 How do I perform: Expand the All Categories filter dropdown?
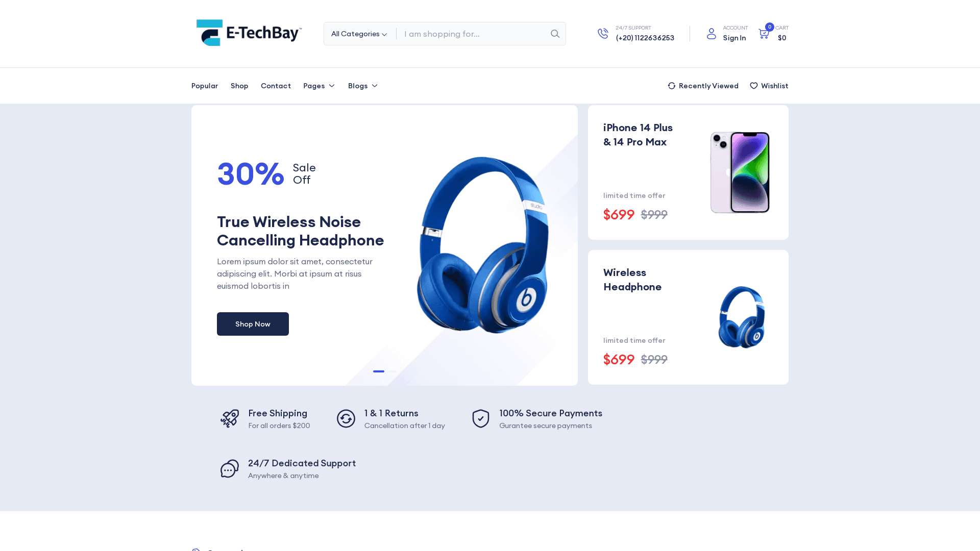point(359,34)
